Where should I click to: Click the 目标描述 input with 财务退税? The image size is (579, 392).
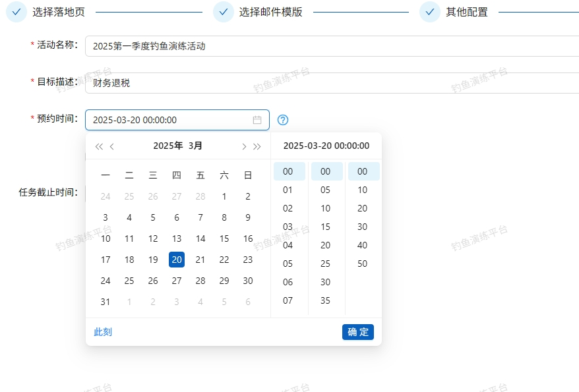click(x=330, y=83)
